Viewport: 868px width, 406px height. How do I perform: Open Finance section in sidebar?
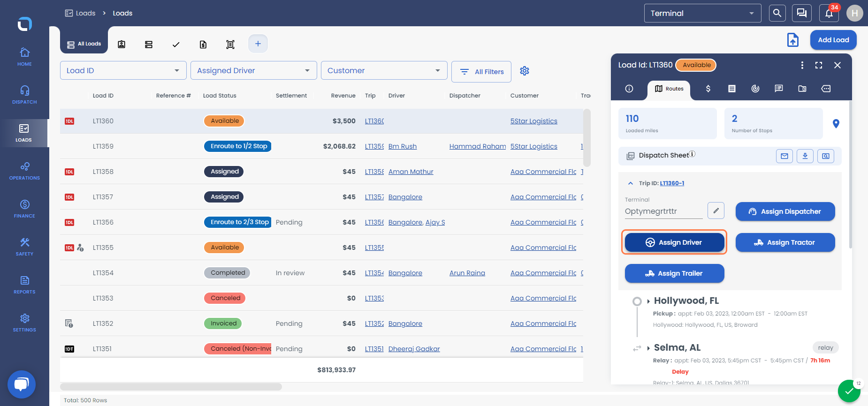[x=24, y=209]
